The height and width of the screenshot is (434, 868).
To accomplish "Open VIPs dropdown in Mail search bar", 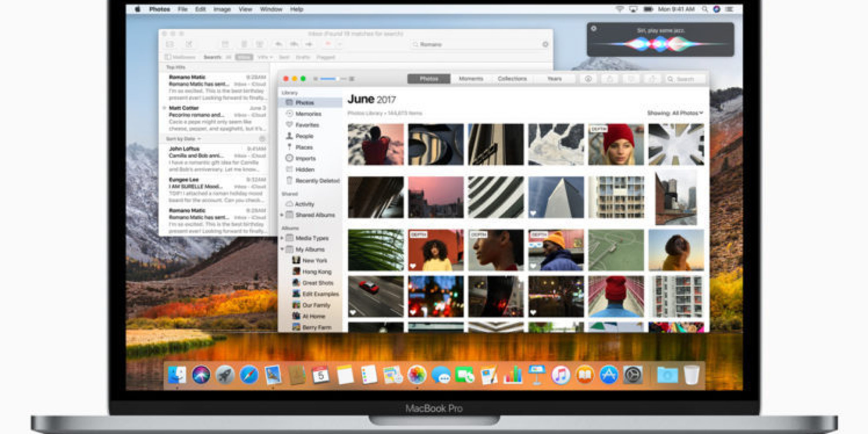I will click(x=265, y=57).
